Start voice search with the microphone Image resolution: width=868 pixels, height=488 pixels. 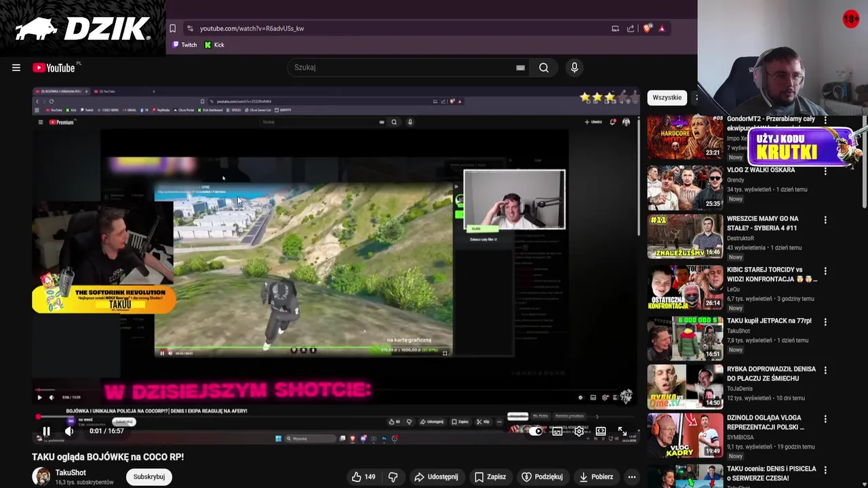[x=574, y=68]
